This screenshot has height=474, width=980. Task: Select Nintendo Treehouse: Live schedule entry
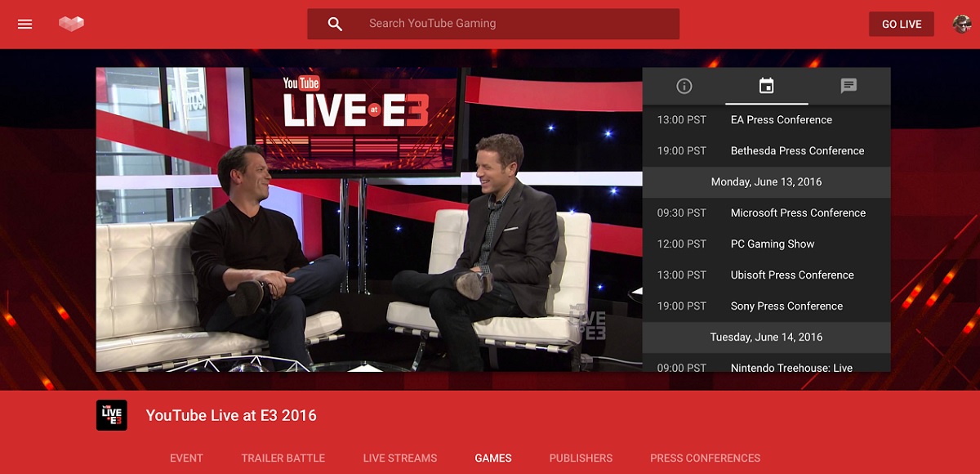point(766,363)
